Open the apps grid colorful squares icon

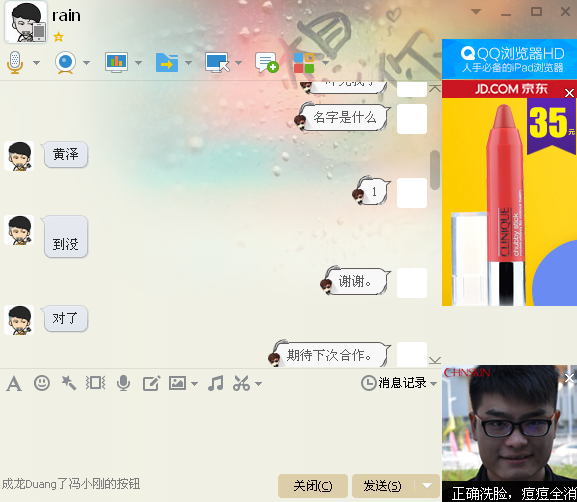click(x=304, y=63)
